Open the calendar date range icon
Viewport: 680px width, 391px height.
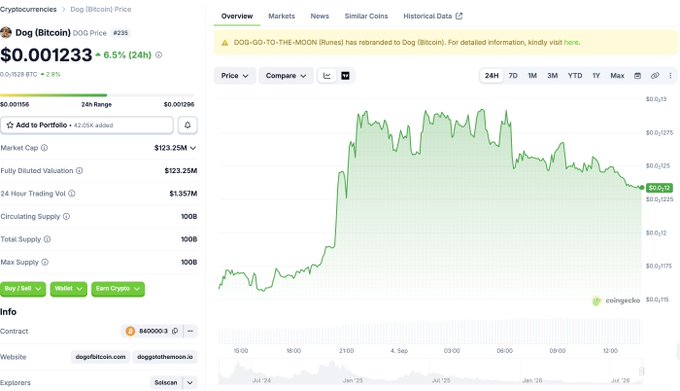(638, 76)
